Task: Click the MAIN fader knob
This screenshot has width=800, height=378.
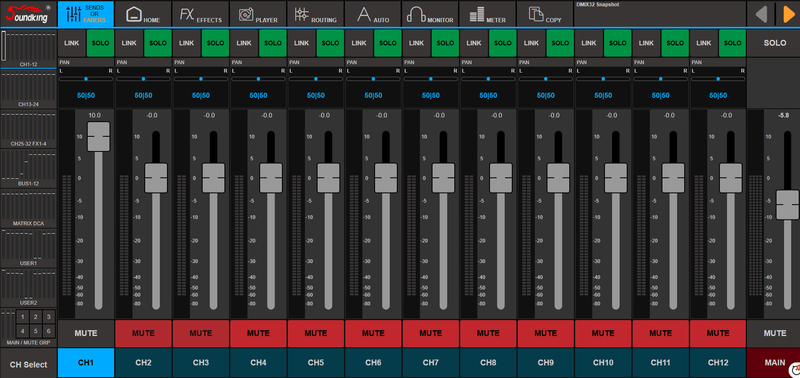Action: pyautogui.click(x=787, y=205)
